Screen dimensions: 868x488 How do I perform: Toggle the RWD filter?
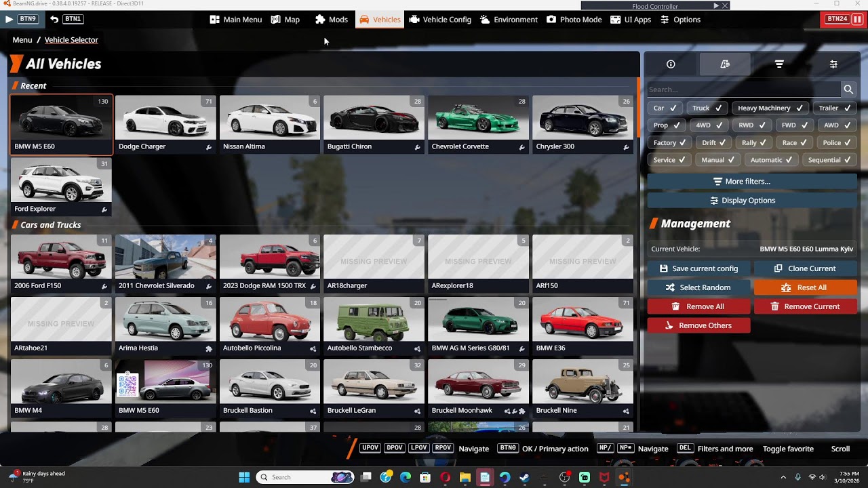click(x=751, y=125)
